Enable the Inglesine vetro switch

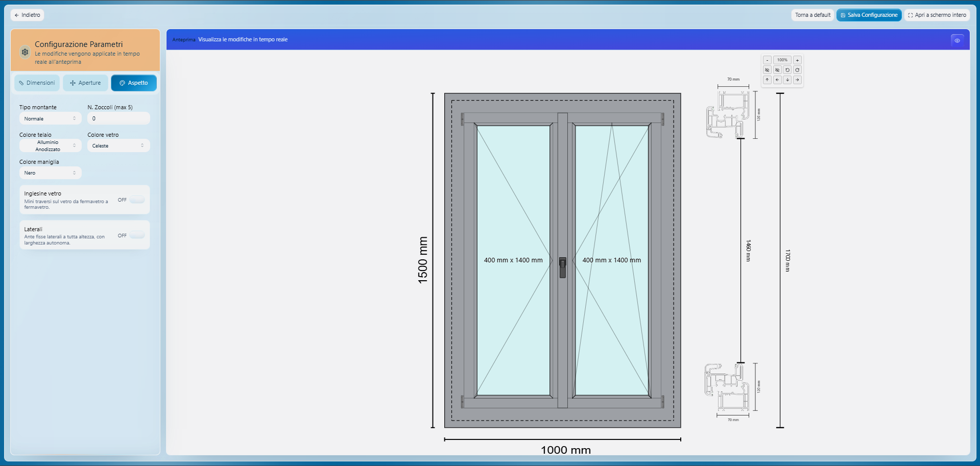137,200
